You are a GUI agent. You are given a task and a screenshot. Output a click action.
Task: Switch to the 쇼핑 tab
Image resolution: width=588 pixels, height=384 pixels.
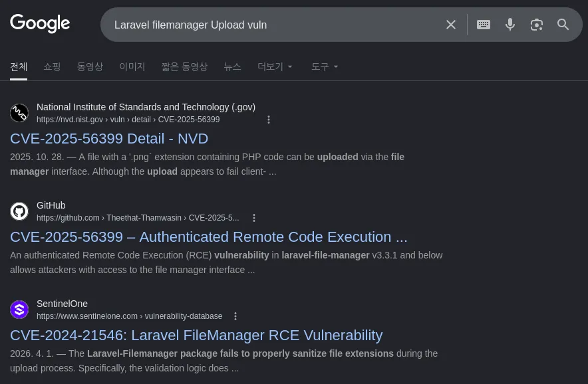coord(52,66)
